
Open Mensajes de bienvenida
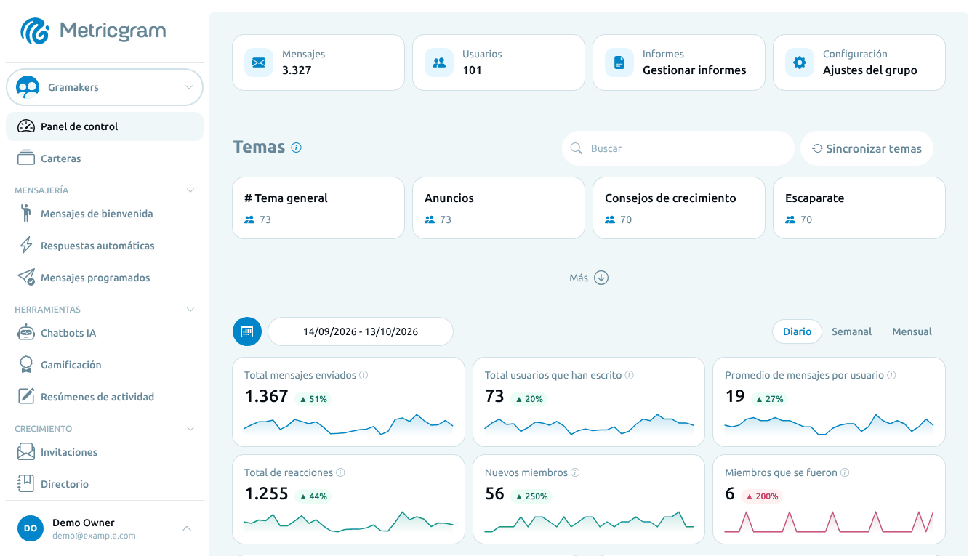coord(105,214)
